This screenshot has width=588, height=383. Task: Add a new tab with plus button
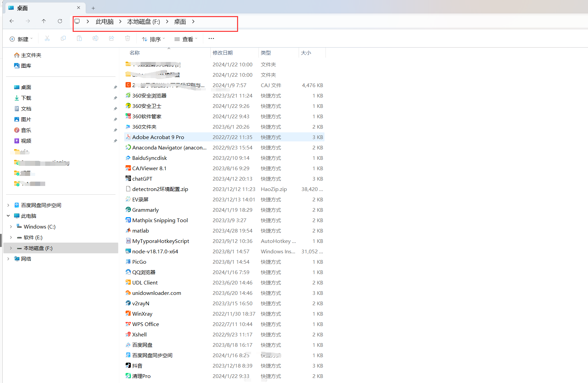(93, 8)
